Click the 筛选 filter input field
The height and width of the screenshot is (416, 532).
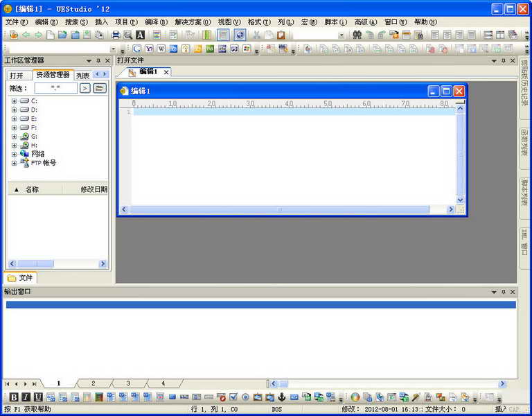[x=55, y=88]
